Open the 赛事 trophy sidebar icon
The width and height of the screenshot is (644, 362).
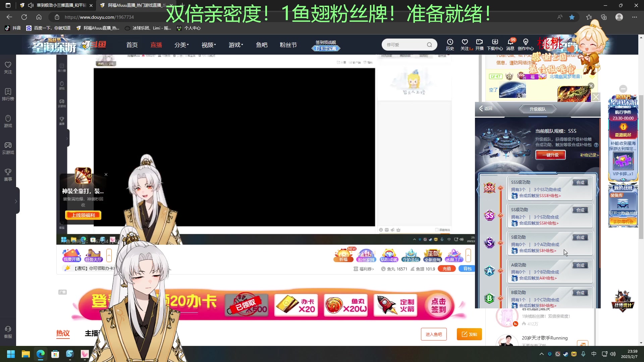pos(8,175)
